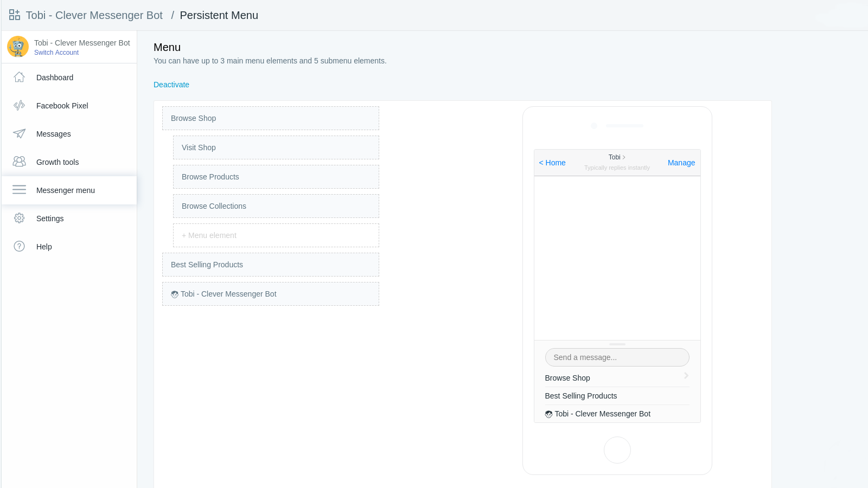The height and width of the screenshot is (488, 868).
Task: Click the Growth tools people icon
Action: (19, 162)
